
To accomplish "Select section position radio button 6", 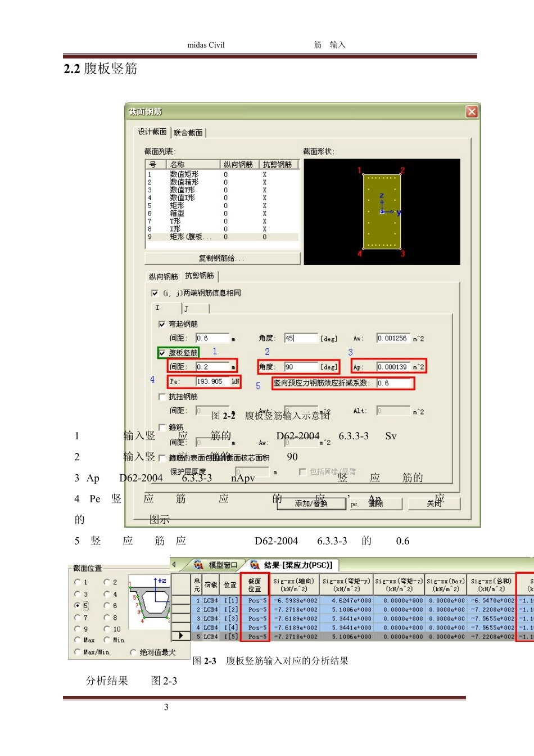I will [x=107, y=605].
